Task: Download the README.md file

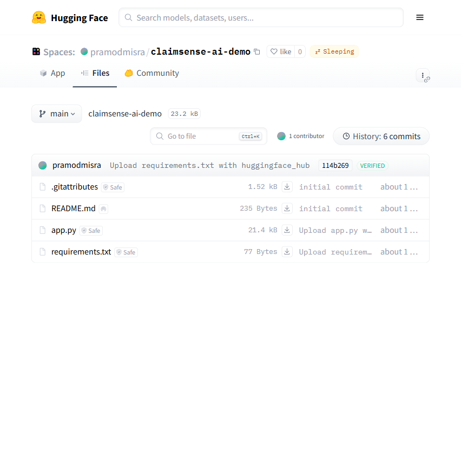Action: click(287, 208)
